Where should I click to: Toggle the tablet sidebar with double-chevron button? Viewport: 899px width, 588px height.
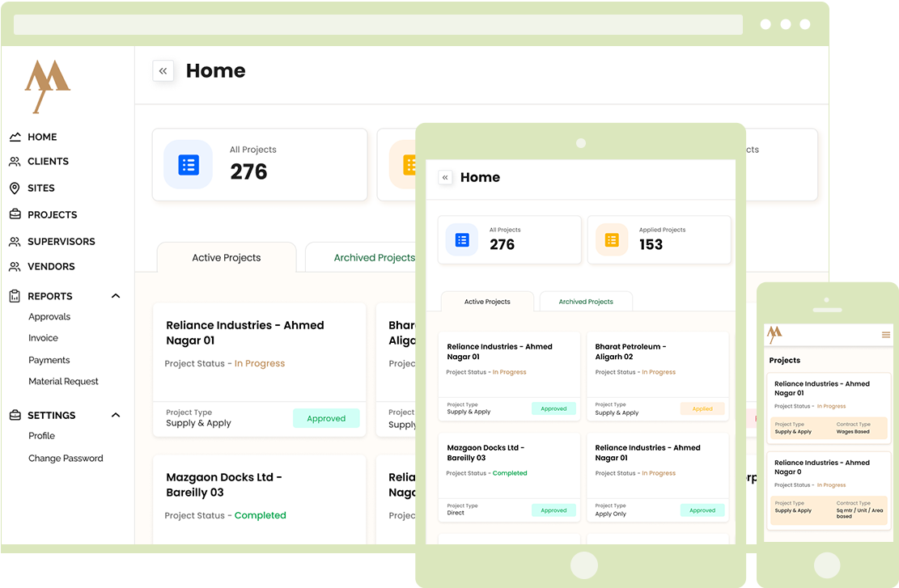point(445,178)
